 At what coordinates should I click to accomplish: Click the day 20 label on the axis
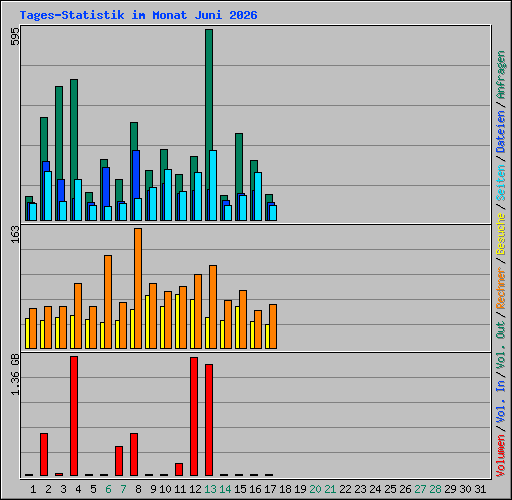pyautogui.click(x=315, y=489)
